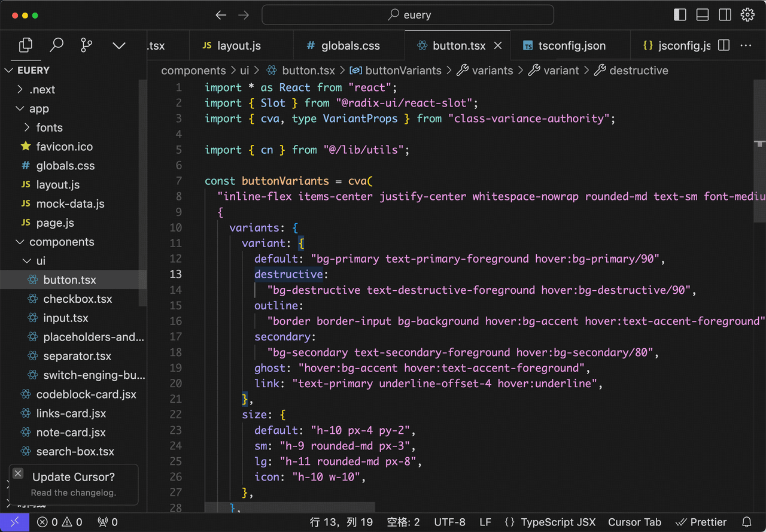Open globals.css in the file tree
The height and width of the screenshot is (532, 766).
(x=73, y=166)
